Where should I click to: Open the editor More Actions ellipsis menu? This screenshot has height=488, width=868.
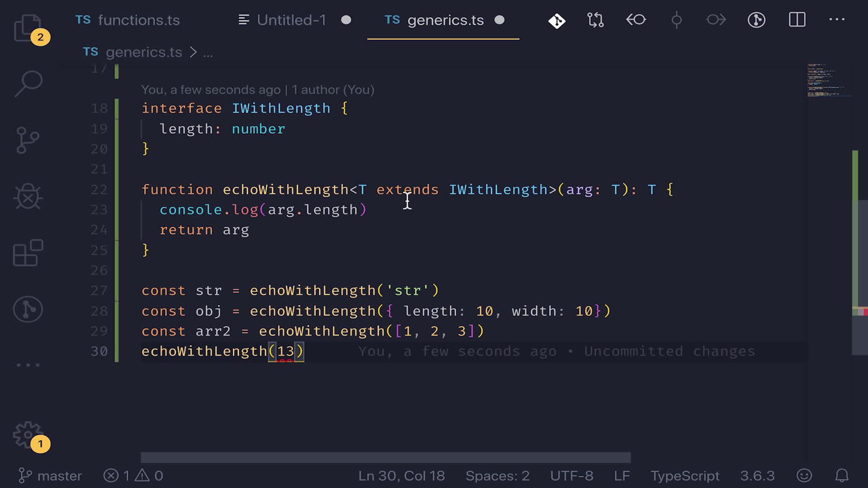click(x=836, y=20)
